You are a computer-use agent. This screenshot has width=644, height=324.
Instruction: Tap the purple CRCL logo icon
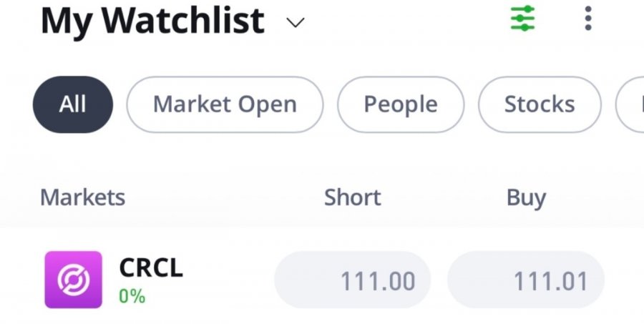coord(74,280)
